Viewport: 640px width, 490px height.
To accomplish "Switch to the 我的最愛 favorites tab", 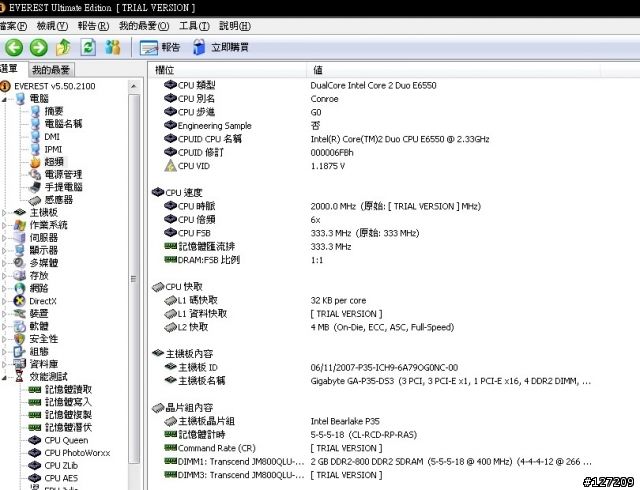I will click(51, 70).
